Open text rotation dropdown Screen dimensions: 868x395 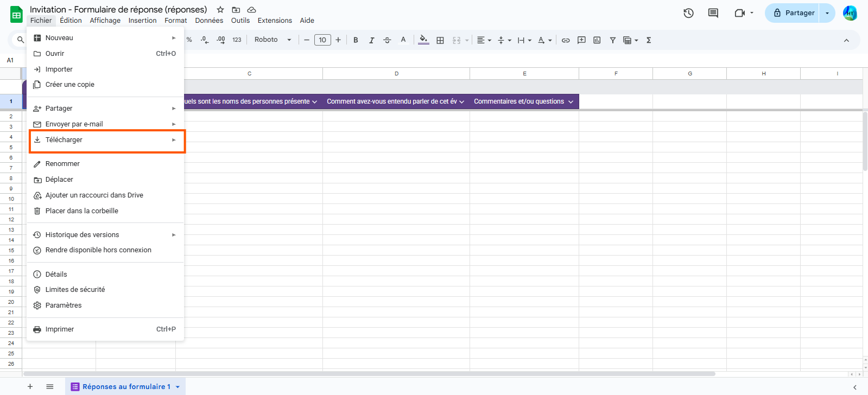[544, 40]
